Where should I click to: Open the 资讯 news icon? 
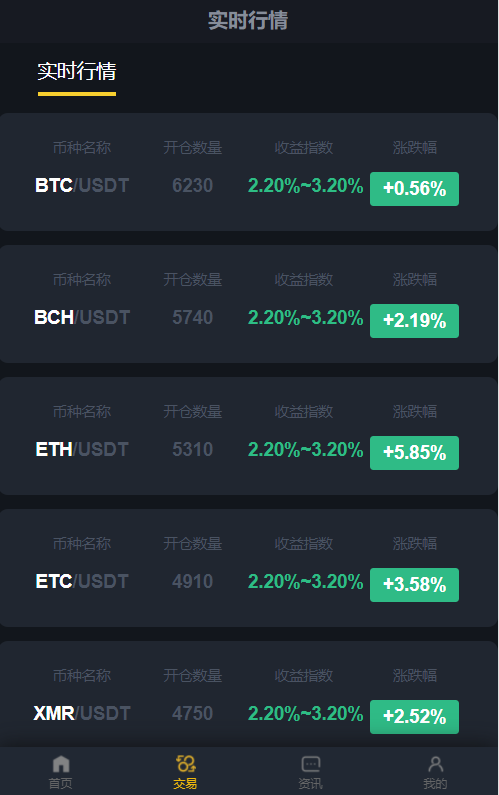click(x=310, y=772)
